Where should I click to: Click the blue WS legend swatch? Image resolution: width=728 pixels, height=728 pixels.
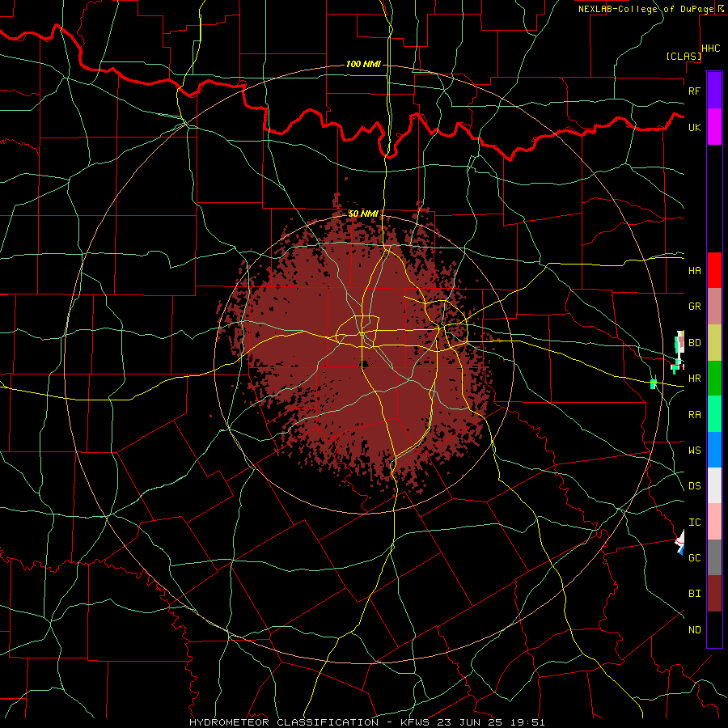[x=714, y=450]
